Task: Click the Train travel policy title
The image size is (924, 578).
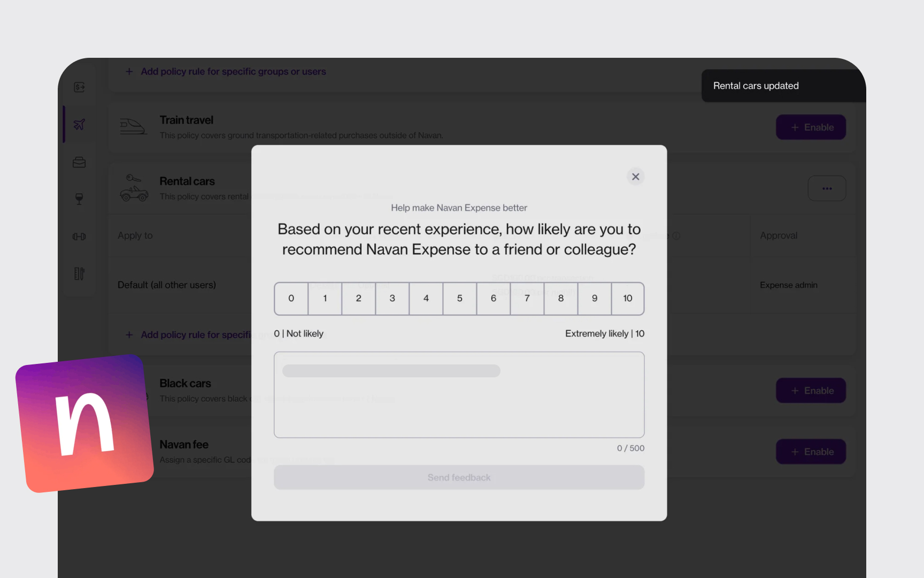Action: (187, 120)
